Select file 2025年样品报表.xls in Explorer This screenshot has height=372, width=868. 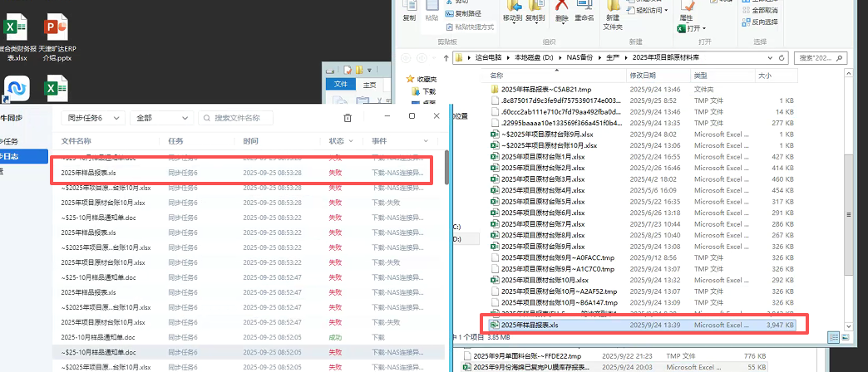coord(642,325)
